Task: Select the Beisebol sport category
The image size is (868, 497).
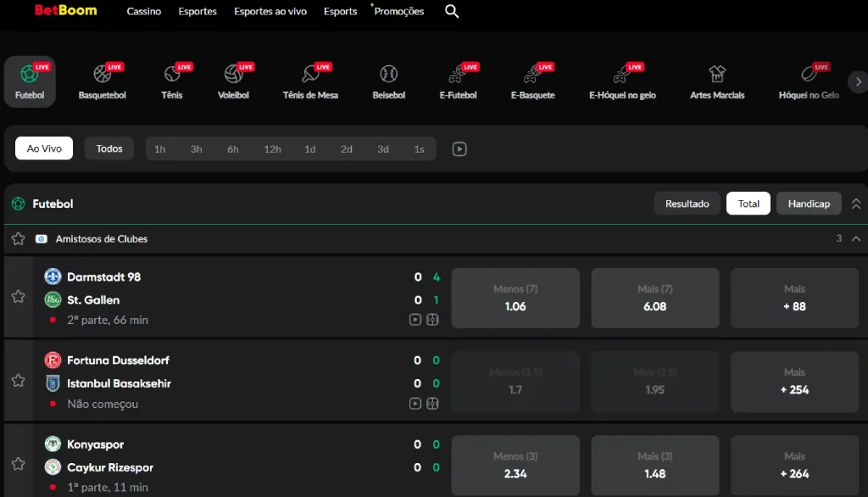Action: click(x=388, y=81)
